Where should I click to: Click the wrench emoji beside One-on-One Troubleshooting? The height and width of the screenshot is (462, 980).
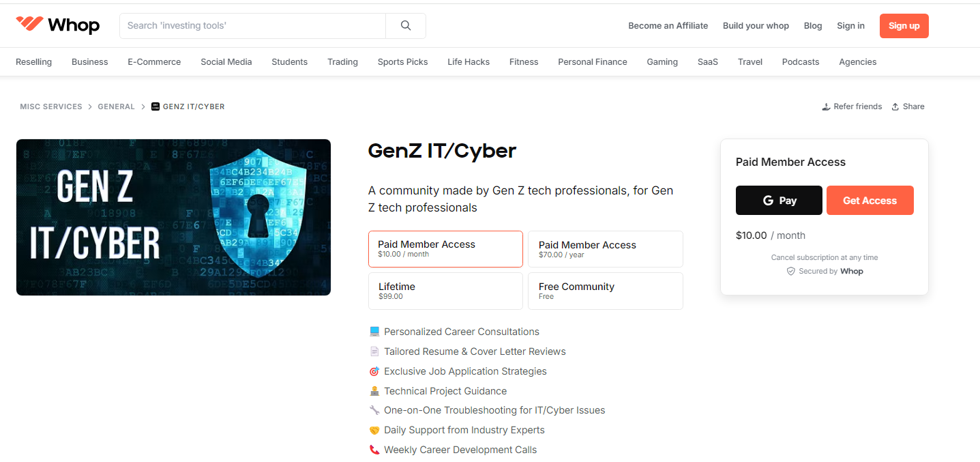click(374, 410)
